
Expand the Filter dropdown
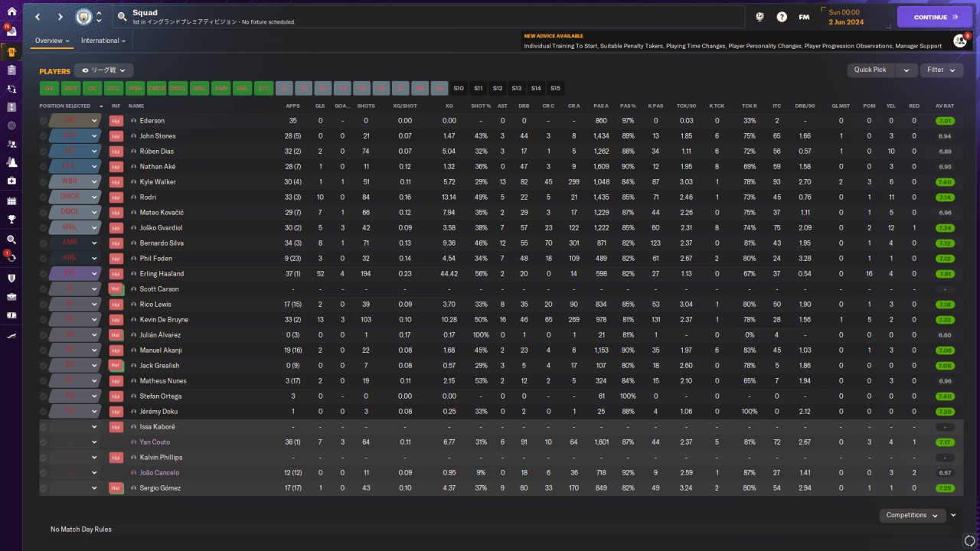click(942, 70)
